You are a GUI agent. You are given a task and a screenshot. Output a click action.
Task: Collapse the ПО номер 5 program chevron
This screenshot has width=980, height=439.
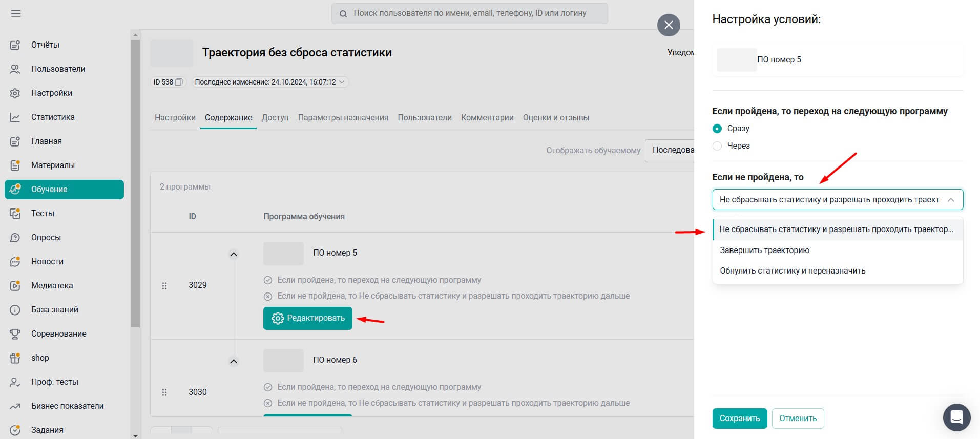[234, 255]
